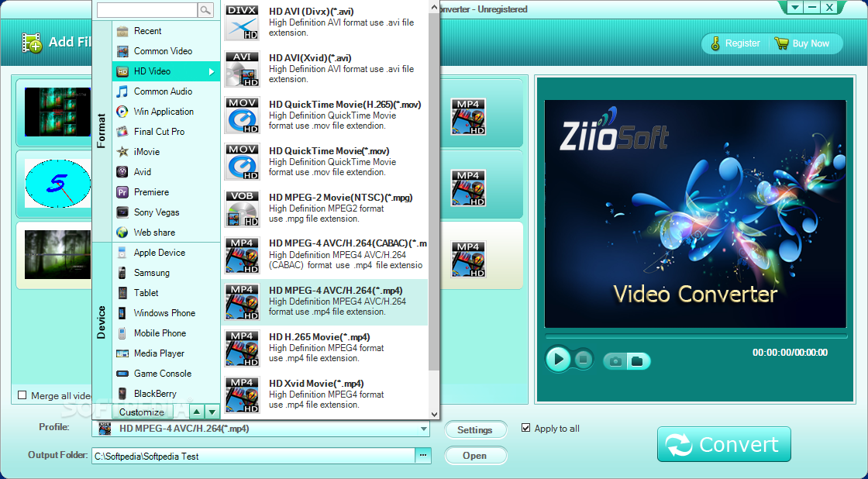Open snapshot folder icon in preview

(637, 361)
